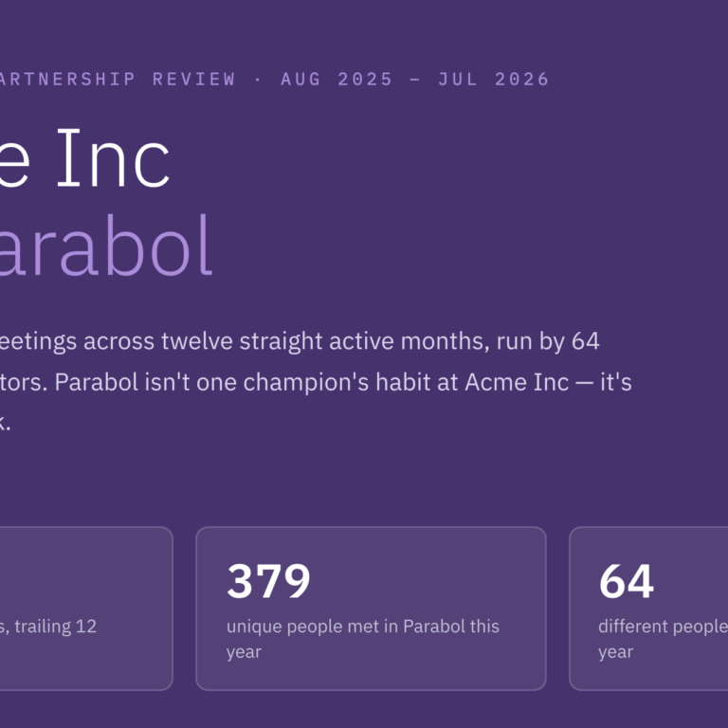Click the "Acme Inc" mention in the paragraph
The image size is (728, 728).
pos(517,382)
